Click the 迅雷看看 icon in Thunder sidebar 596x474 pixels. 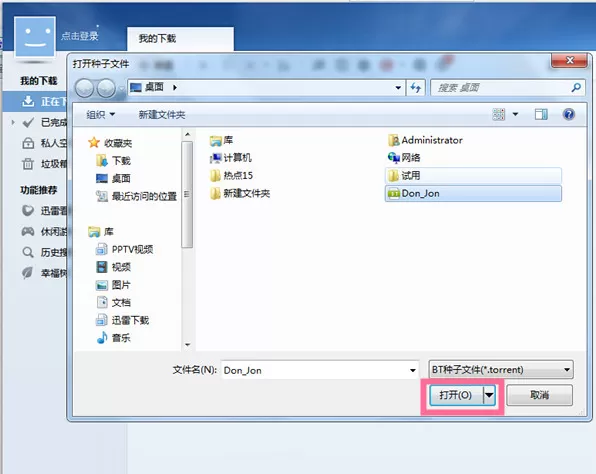pos(28,210)
